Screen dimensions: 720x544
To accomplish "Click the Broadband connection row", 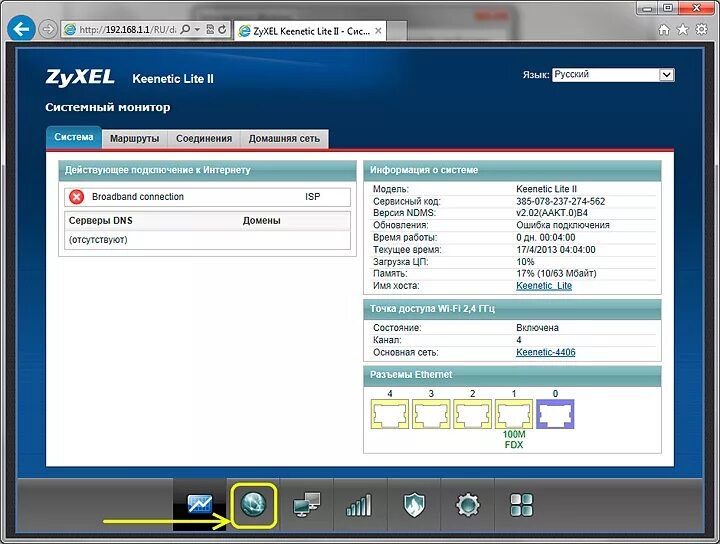I will 208,197.
